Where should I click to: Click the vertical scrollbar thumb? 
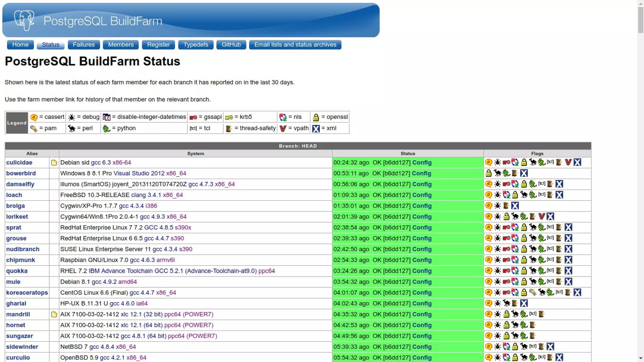click(x=641, y=19)
